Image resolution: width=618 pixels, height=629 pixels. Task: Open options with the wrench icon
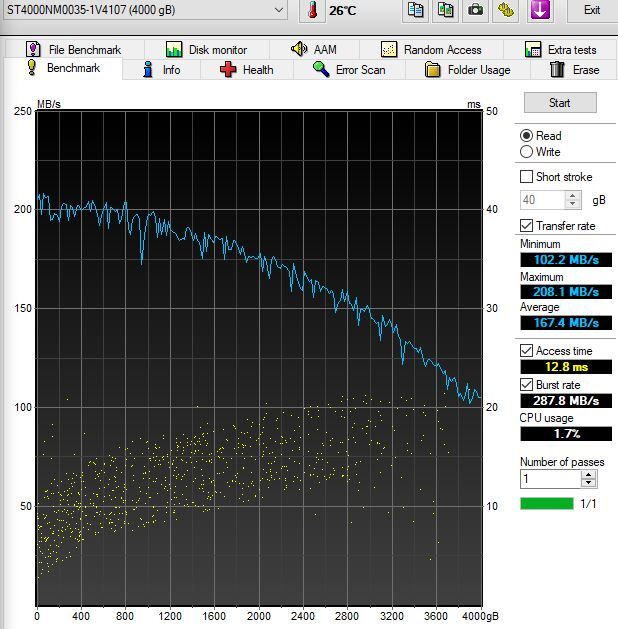coord(507,10)
